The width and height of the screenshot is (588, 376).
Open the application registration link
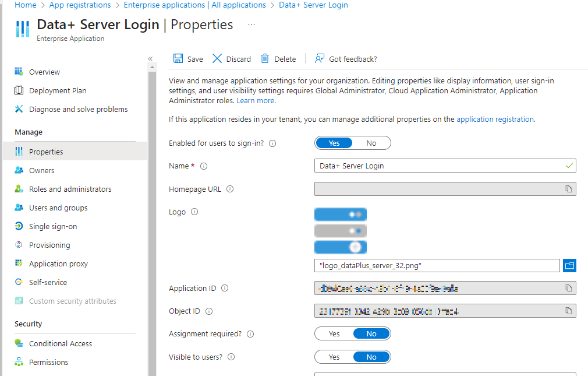[495, 119]
